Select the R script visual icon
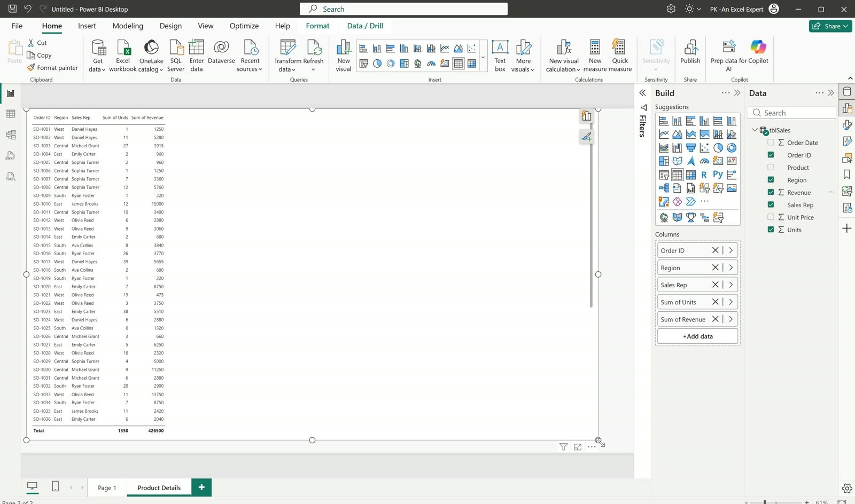 704,175
